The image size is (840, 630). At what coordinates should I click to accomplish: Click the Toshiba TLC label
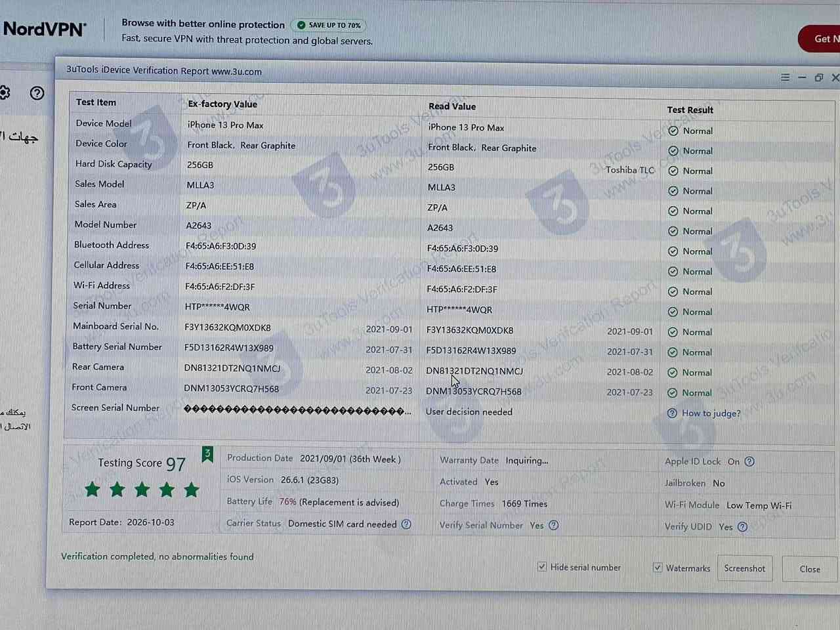(x=630, y=170)
